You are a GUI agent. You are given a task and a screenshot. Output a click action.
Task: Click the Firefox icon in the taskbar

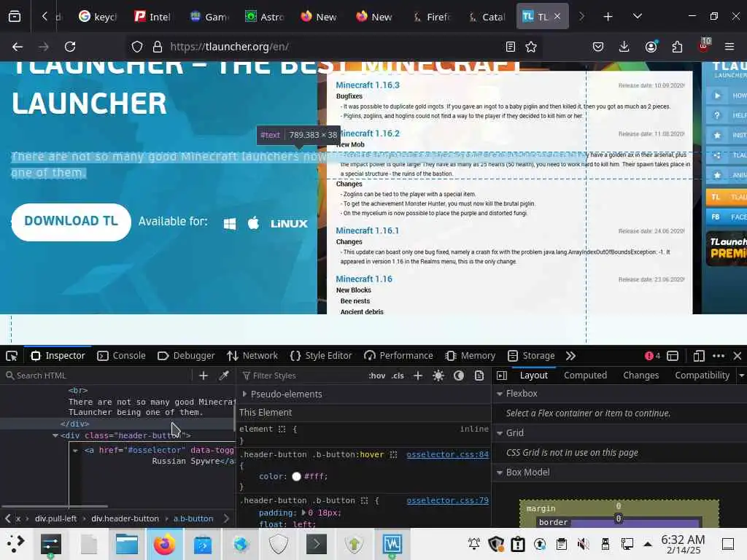(x=164, y=544)
